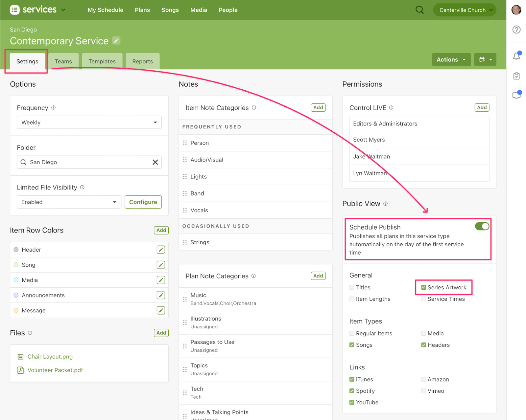The width and height of the screenshot is (526, 420).
Task: Open the Frequency Weekly dropdown
Action: click(89, 122)
